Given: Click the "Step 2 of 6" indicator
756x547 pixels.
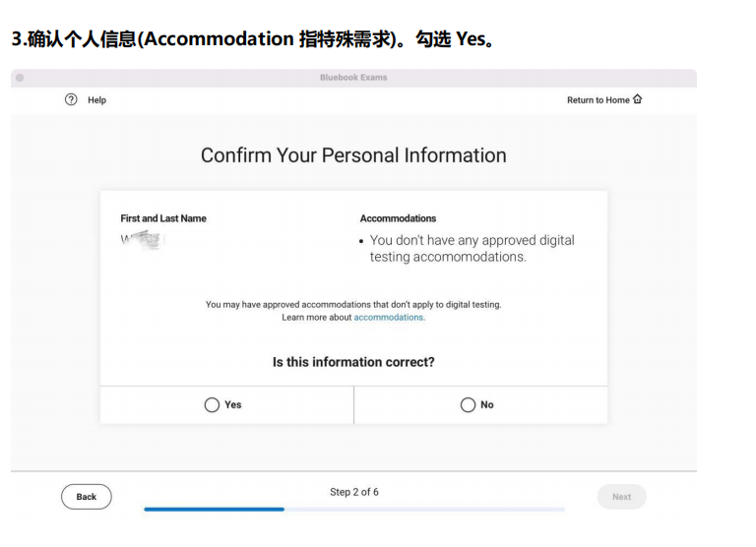Looking at the screenshot, I should (x=353, y=492).
